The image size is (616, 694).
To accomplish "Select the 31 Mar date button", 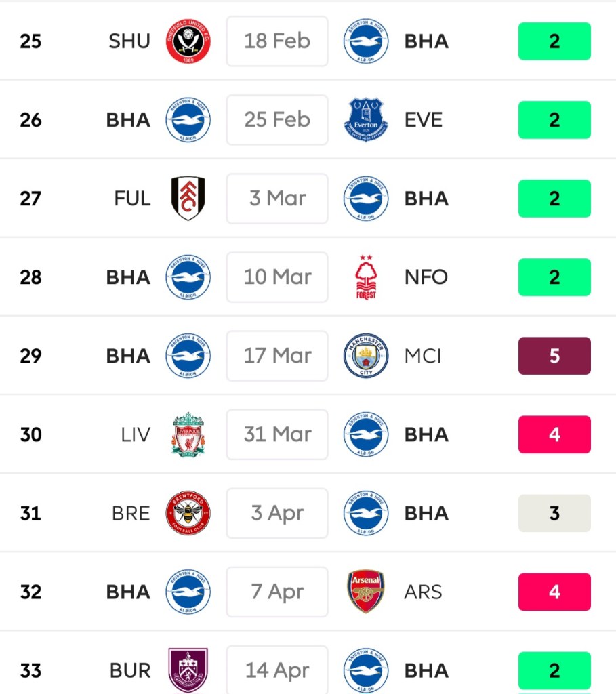I will point(277,434).
